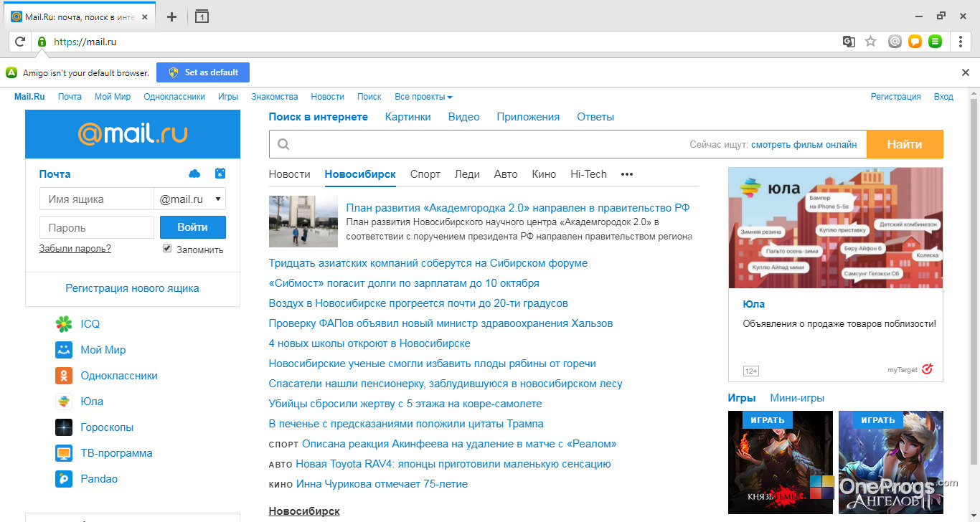Click the @mail.ru logo banner
980x522 pixels.
pos(133,134)
